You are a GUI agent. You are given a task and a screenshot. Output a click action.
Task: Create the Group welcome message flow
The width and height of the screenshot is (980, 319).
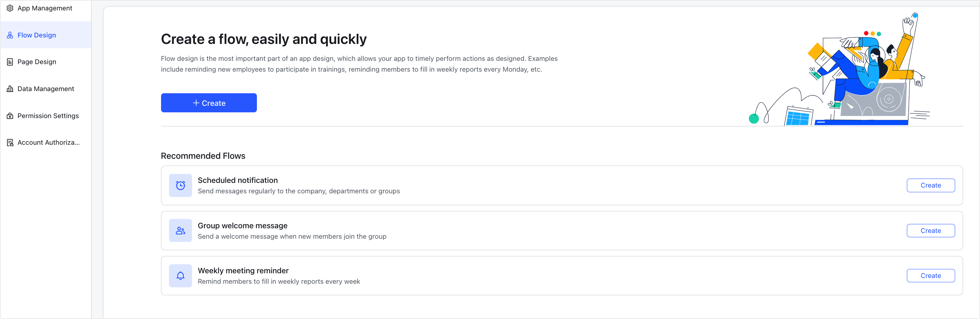coord(931,231)
